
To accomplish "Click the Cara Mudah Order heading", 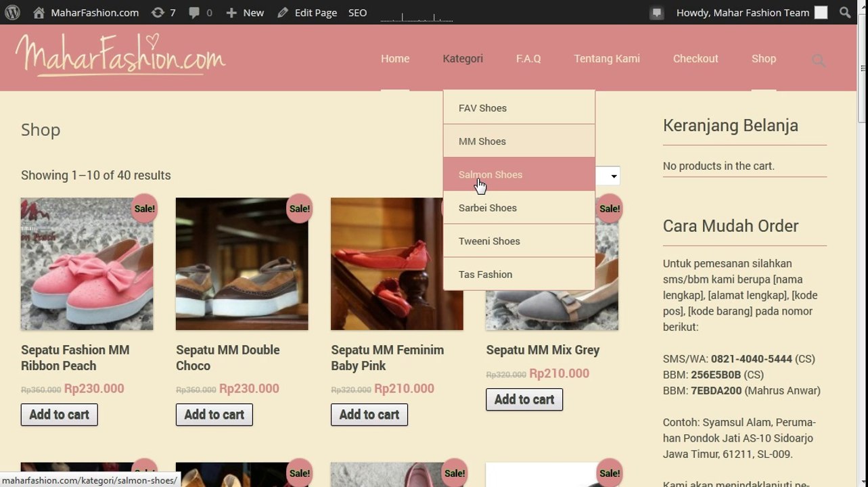I will tap(731, 226).
